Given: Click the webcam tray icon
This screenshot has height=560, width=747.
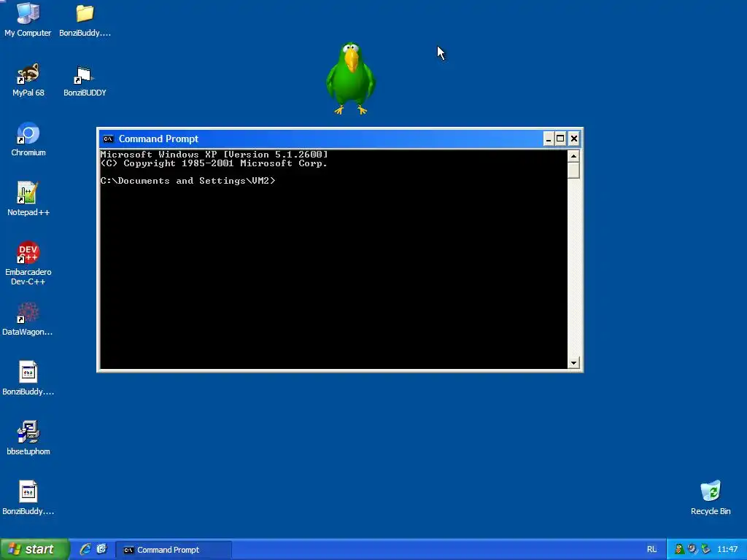Looking at the screenshot, I should pos(692,549).
